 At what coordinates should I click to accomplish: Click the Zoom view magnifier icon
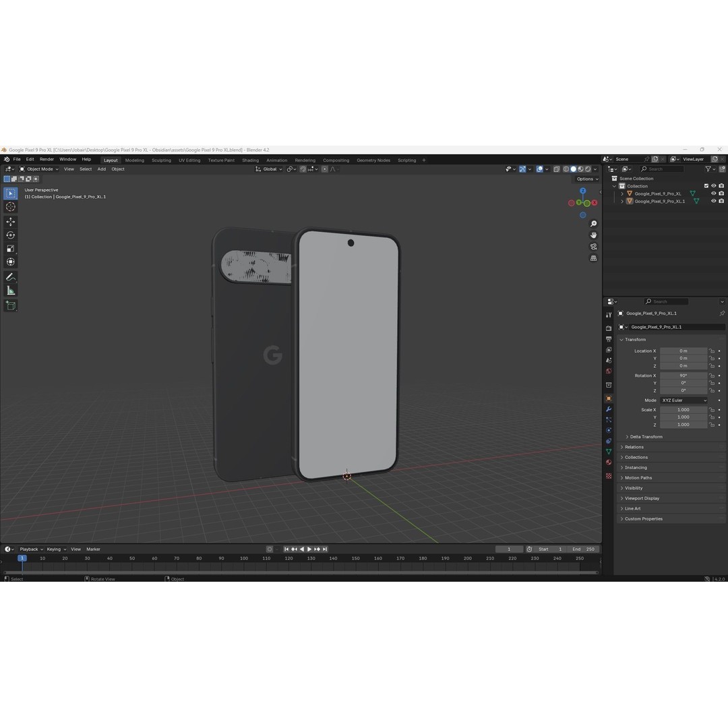pyautogui.click(x=593, y=224)
